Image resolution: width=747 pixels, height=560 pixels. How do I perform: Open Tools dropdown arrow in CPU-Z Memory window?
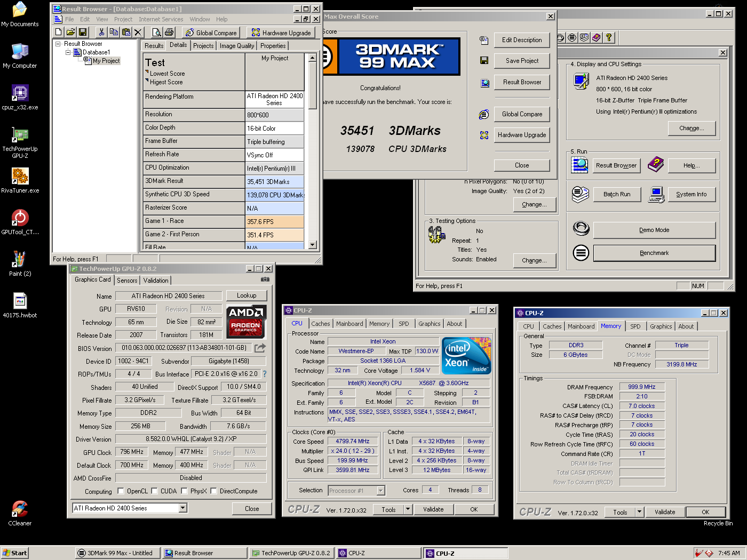point(640,512)
